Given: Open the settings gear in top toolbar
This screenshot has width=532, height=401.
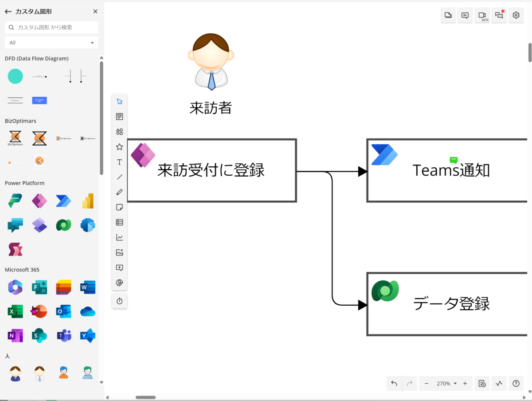Looking at the screenshot, I should click(x=516, y=15).
